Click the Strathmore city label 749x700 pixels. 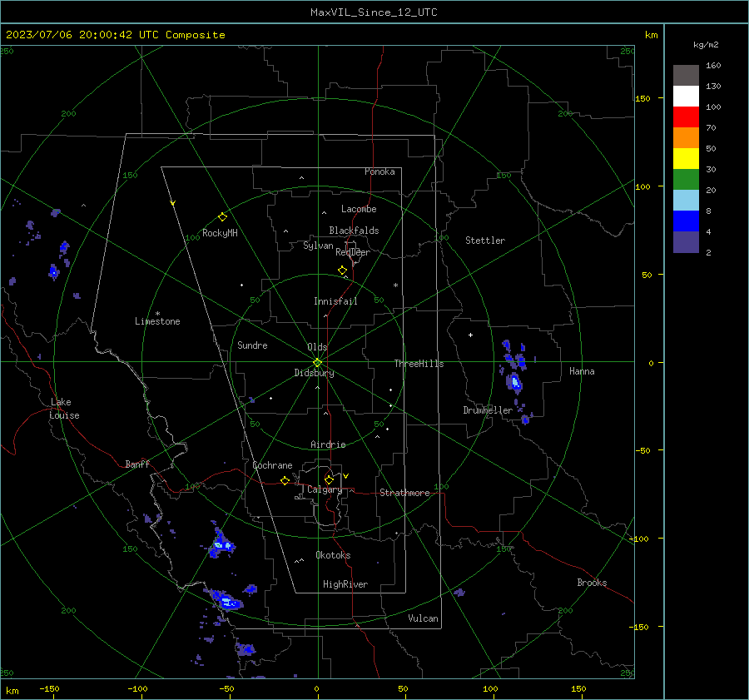[x=404, y=493]
